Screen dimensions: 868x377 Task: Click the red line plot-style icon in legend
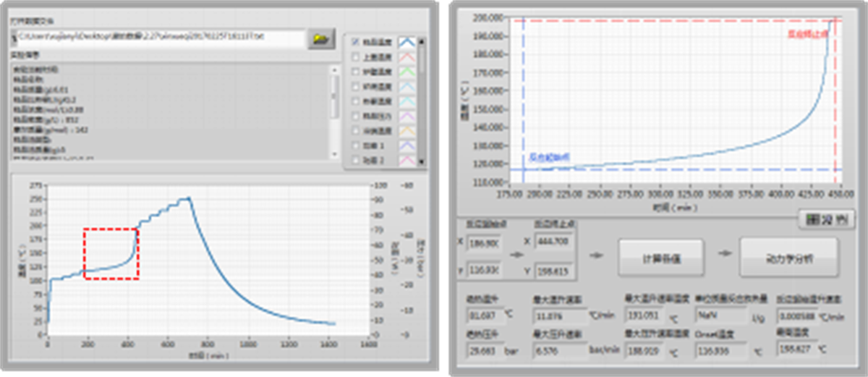(x=406, y=58)
